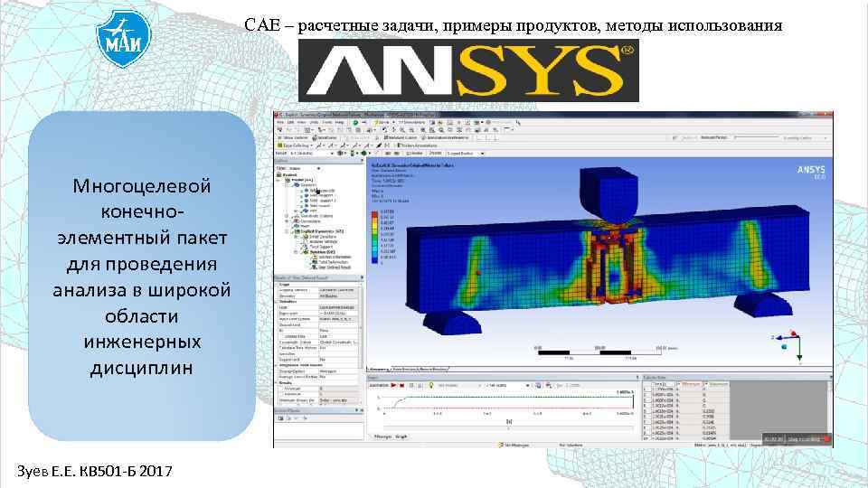The width and height of the screenshot is (868, 488).
Task: Click the Zoom To Fit icon
Action: 423,129
